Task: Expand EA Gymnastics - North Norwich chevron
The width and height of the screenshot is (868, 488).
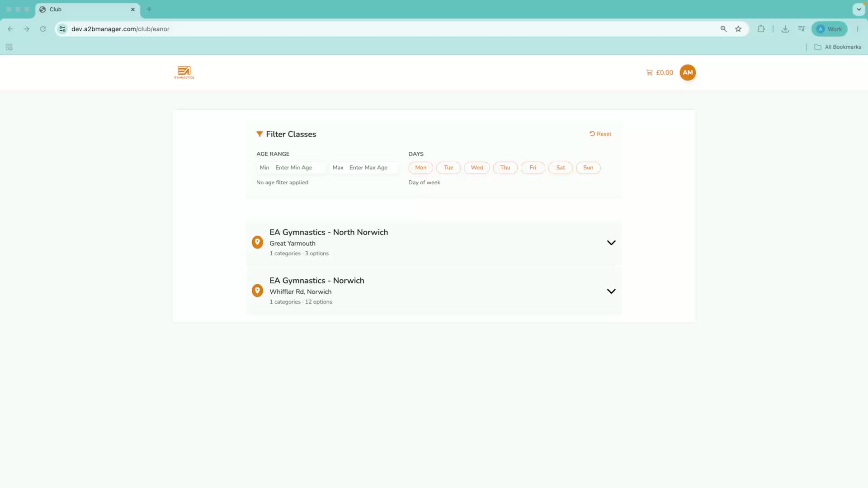Action: point(611,243)
